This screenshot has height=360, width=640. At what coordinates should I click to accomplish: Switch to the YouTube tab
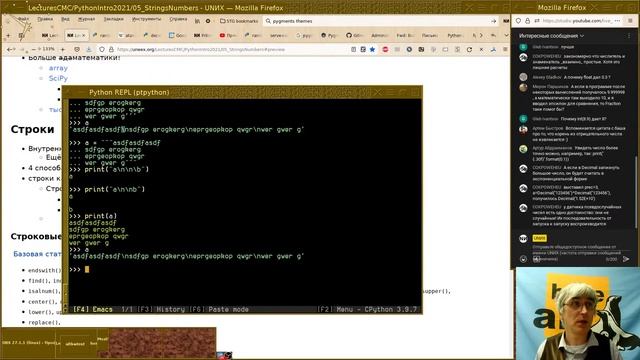tap(228, 36)
